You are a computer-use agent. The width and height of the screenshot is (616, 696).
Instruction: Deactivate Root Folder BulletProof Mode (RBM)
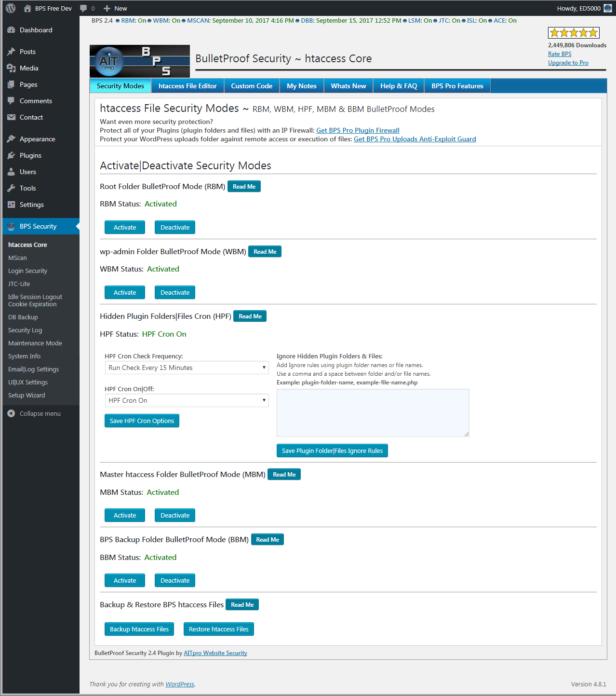(175, 227)
